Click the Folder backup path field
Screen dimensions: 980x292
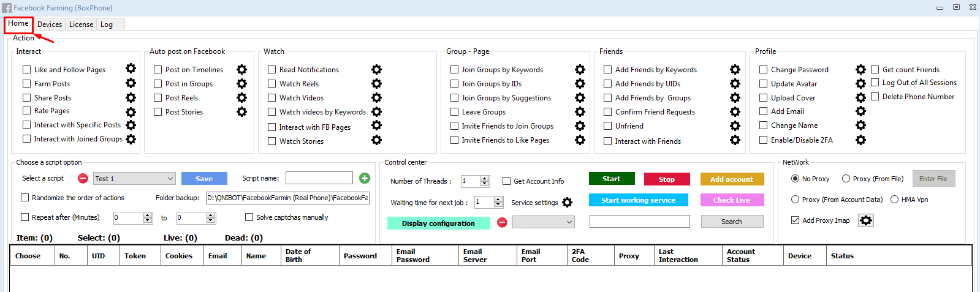pyautogui.click(x=287, y=198)
